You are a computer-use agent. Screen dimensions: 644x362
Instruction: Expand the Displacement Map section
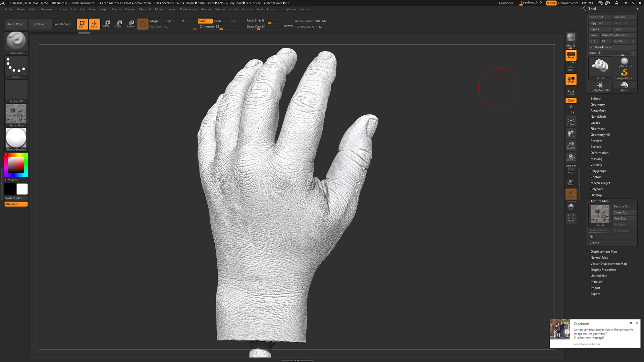point(603,252)
